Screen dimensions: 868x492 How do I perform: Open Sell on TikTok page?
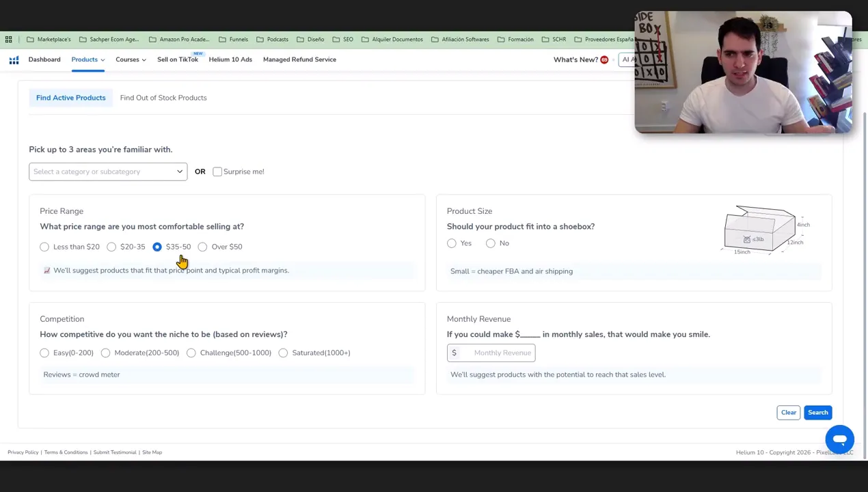178,59
